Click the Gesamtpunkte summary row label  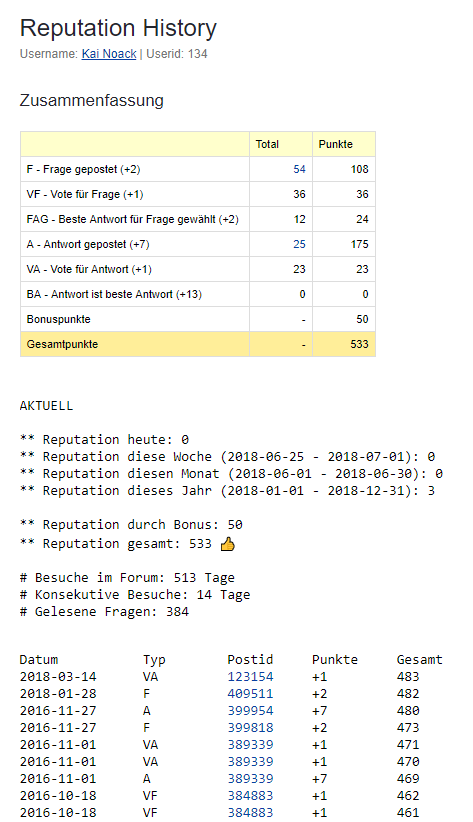[62, 344]
